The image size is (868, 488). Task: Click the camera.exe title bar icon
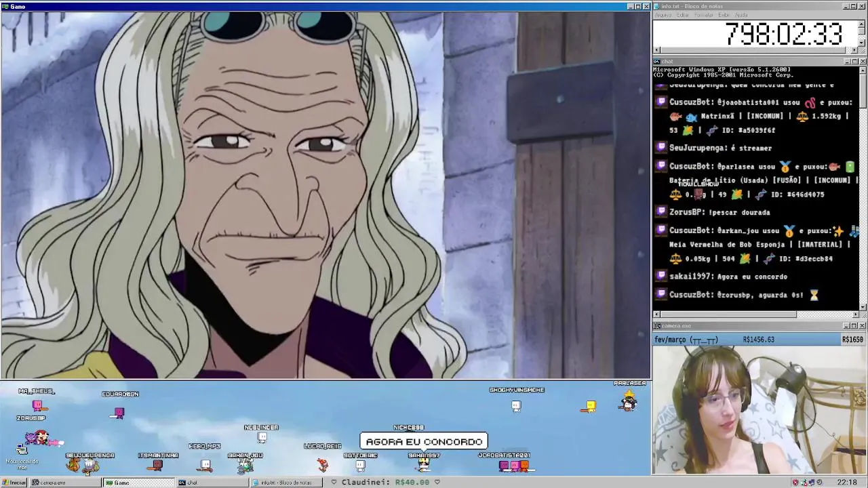(656, 326)
